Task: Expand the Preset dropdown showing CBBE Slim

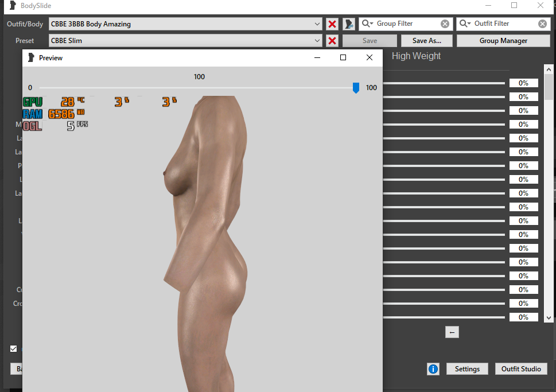Action: (x=318, y=41)
